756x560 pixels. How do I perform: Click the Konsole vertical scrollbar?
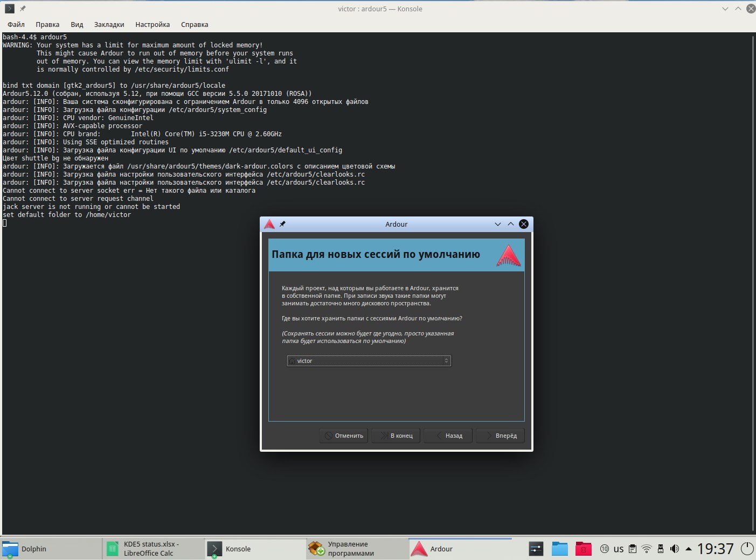(x=753, y=283)
